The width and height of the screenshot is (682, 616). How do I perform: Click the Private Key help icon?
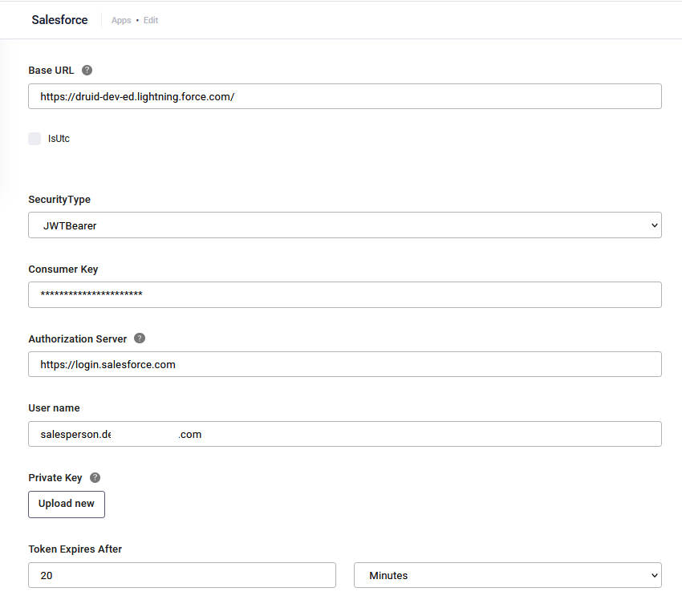[95, 477]
